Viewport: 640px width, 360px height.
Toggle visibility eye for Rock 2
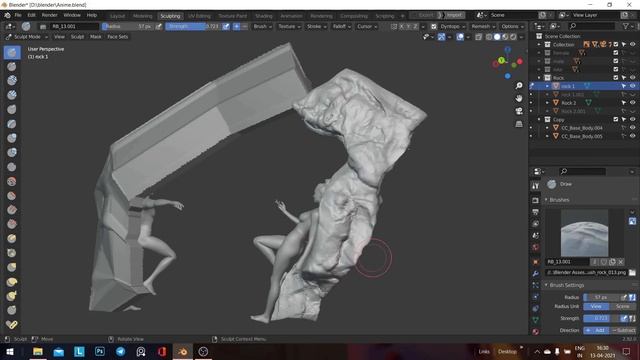[x=633, y=103]
